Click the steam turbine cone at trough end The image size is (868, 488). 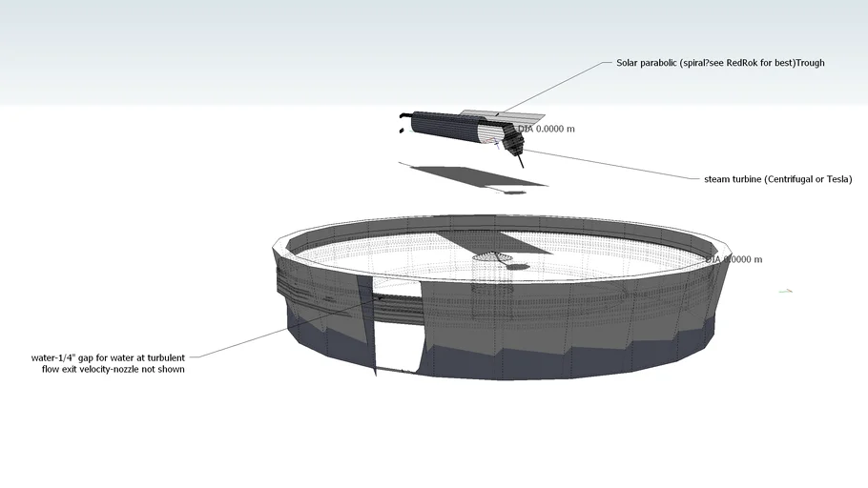coord(514,144)
